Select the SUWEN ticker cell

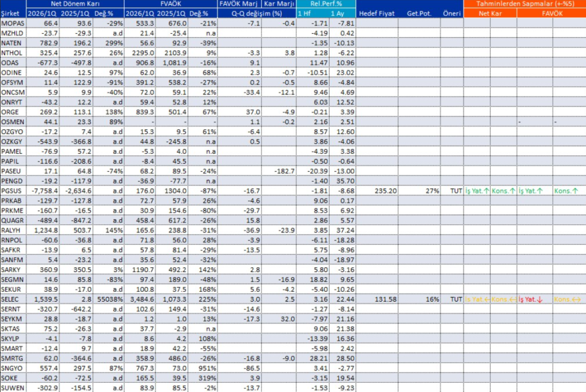pyautogui.click(x=13, y=388)
